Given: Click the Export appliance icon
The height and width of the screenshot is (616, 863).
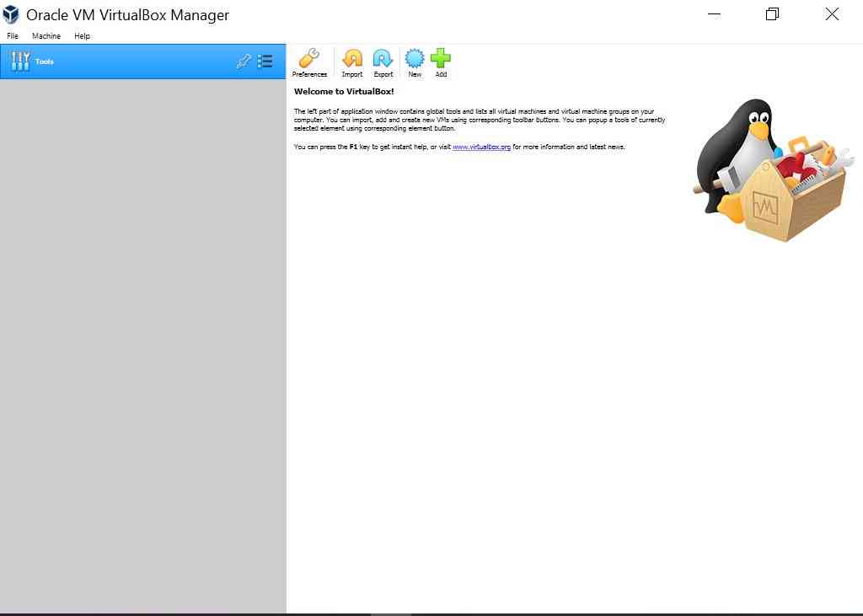Looking at the screenshot, I should [383, 58].
